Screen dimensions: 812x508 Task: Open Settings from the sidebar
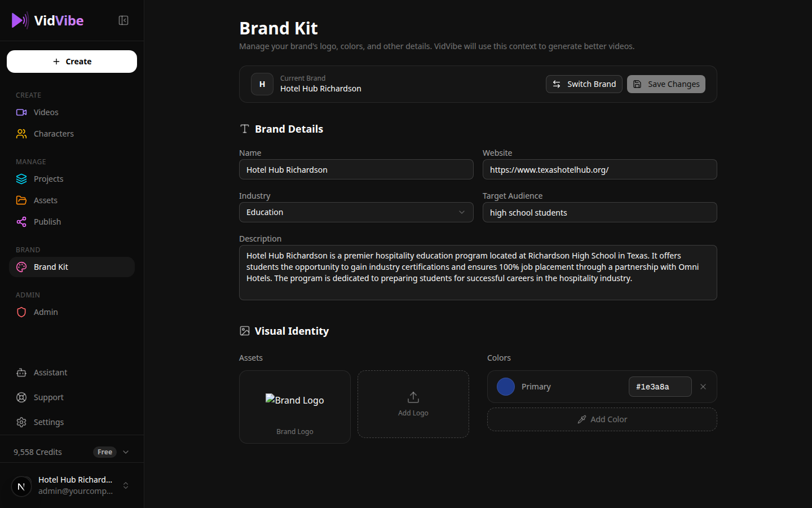48,422
